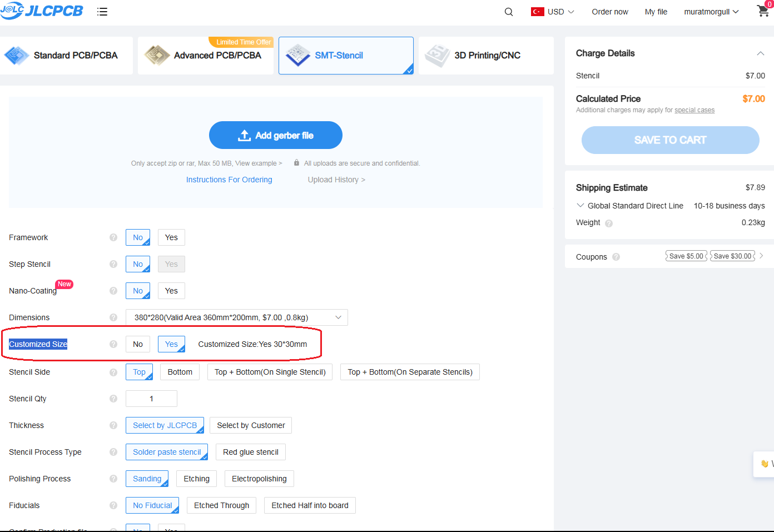Open Order now menu
The width and height of the screenshot is (774, 532).
610,12
